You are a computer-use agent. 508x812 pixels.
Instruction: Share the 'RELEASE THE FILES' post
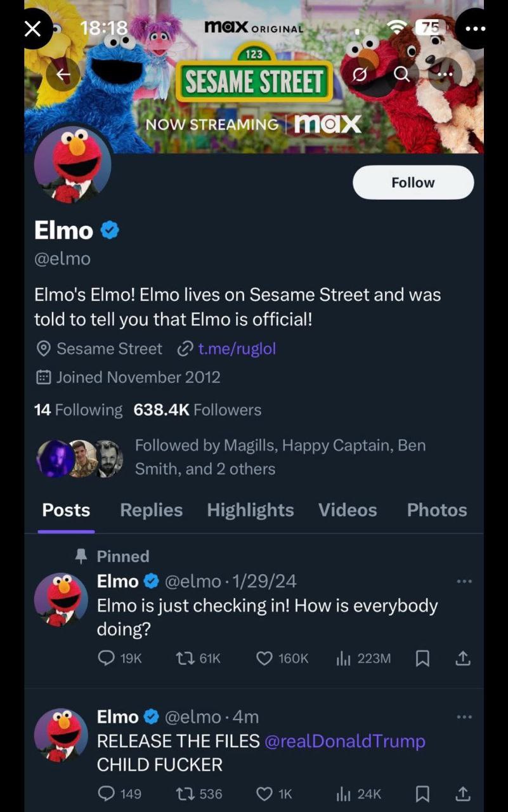pyautogui.click(x=464, y=794)
